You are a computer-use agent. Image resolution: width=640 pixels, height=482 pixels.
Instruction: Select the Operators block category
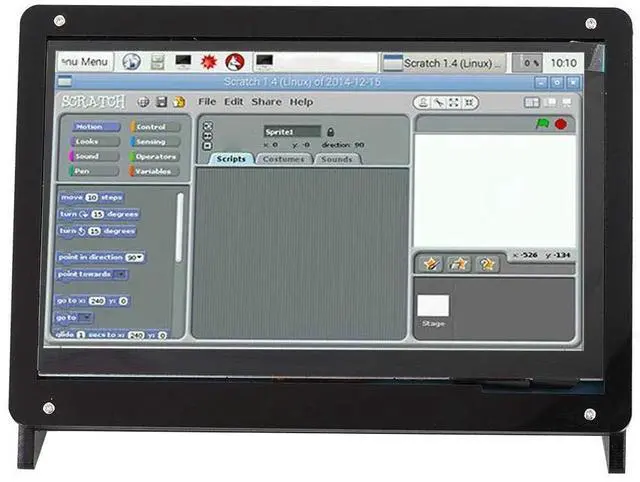tap(154, 157)
